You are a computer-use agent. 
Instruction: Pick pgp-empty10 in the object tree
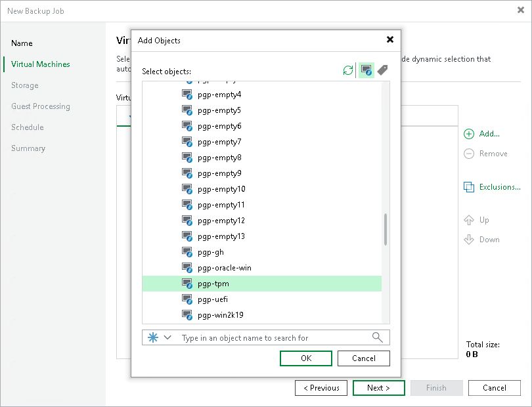tap(221, 189)
